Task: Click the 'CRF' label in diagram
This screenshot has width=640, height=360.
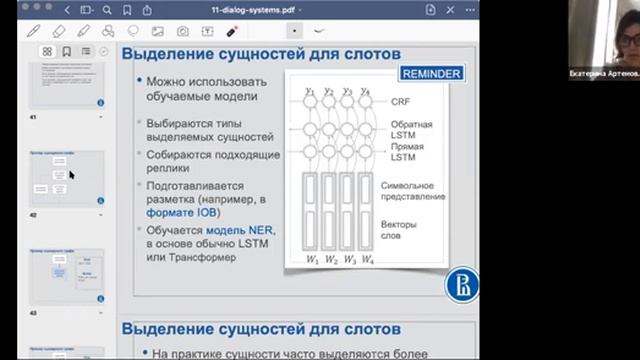Action: pyautogui.click(x=400, y=102)
